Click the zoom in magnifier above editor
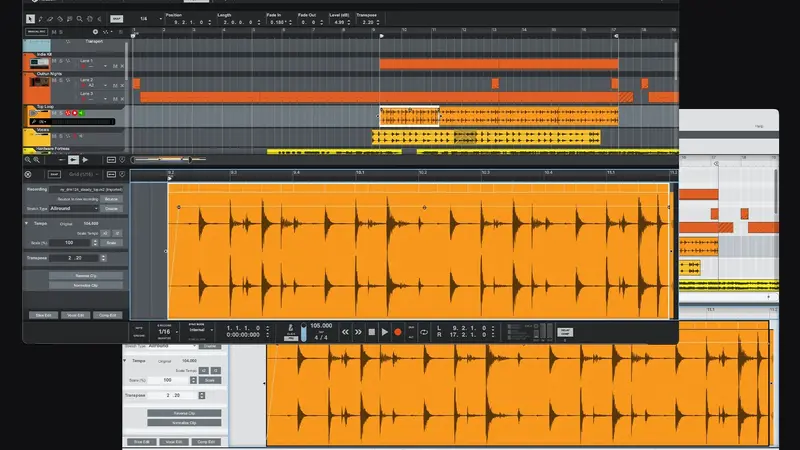The width and height of the screenshot is (800, 450). (36, 160)
